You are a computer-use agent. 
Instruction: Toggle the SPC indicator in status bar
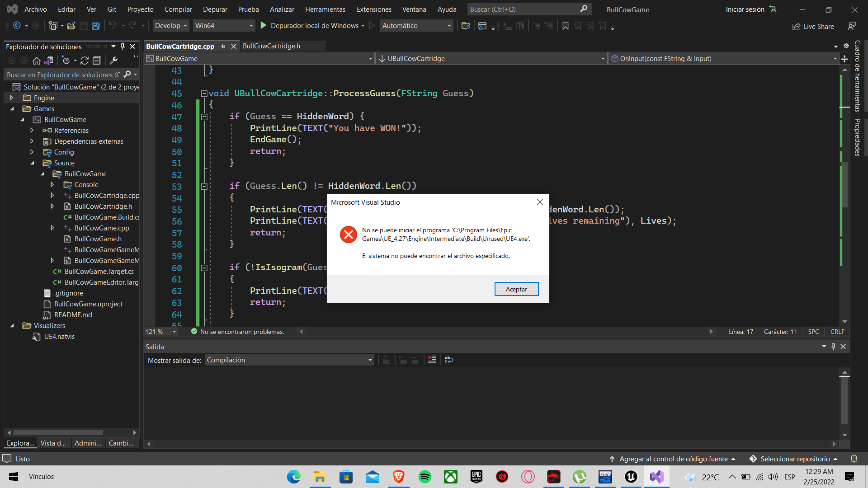(x=813, y=331)
